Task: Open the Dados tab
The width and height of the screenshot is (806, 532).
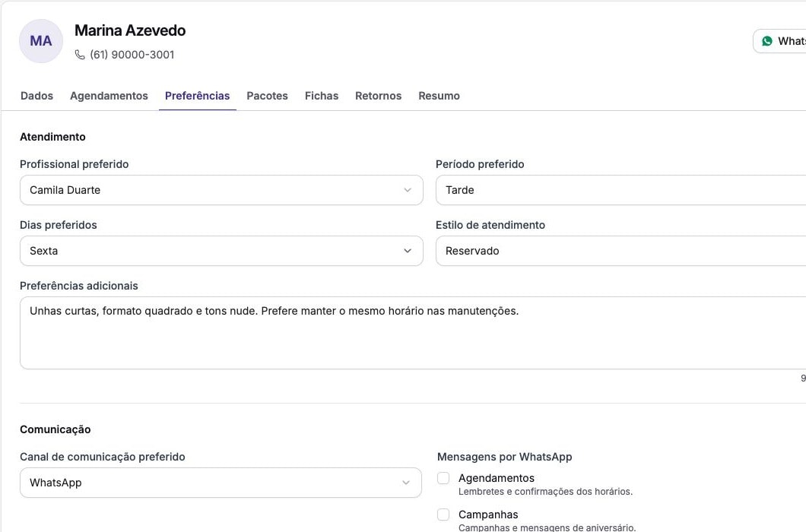Action: coord(36,96)
